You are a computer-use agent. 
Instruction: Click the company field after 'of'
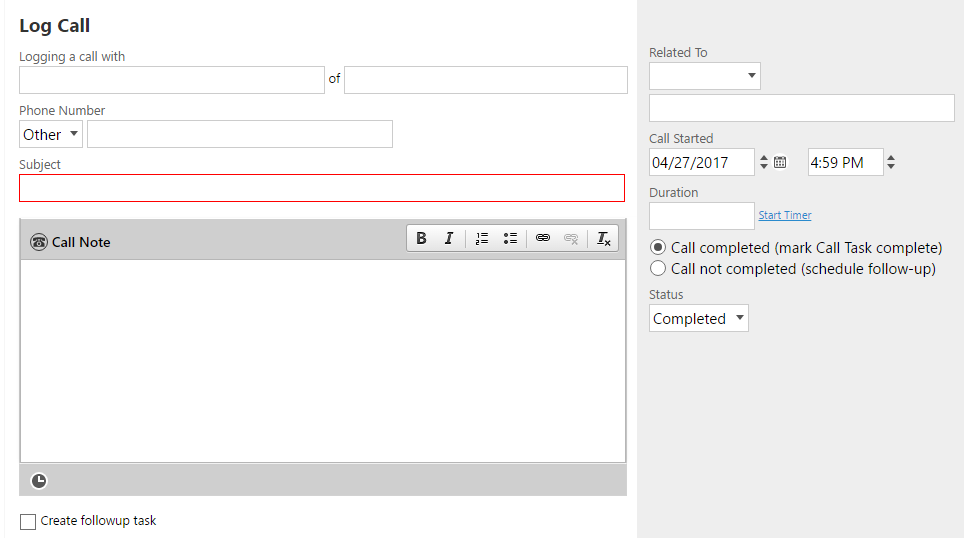pyautogui.click(x=486, y=80)
